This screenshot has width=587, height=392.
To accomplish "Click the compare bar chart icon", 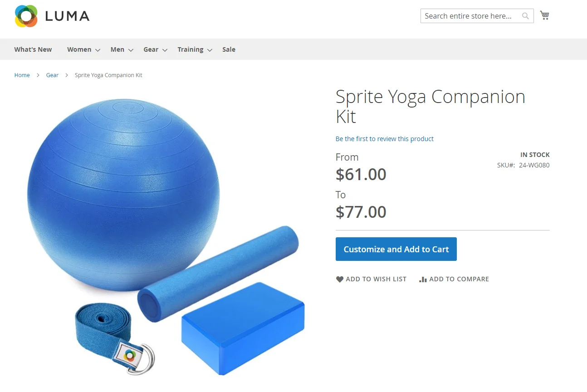I will (423, 279).
